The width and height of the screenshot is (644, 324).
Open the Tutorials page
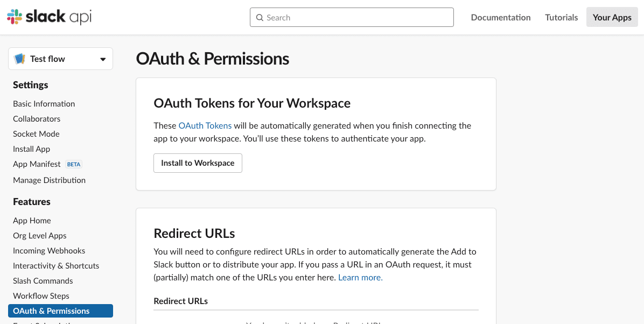point(561,17)
